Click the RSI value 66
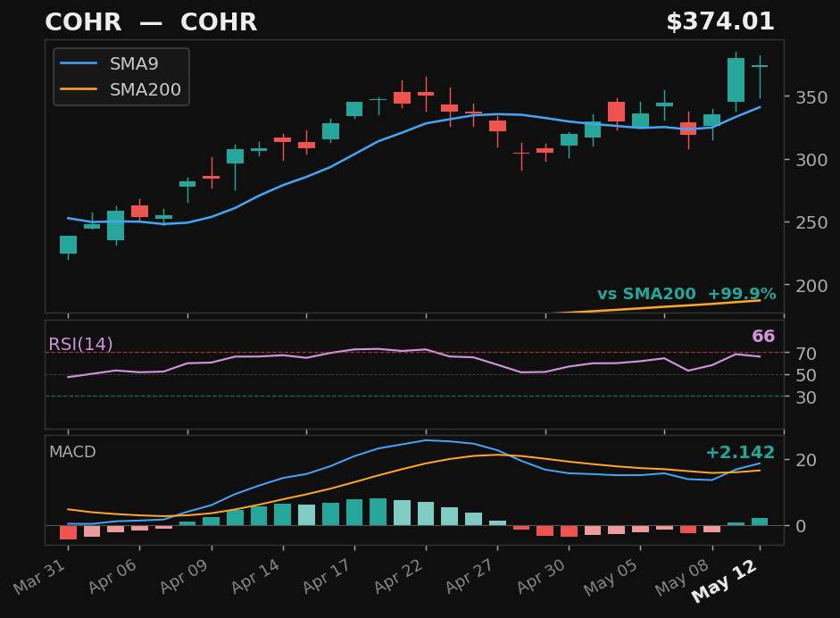The image size is (840, 618). (763, 336)
